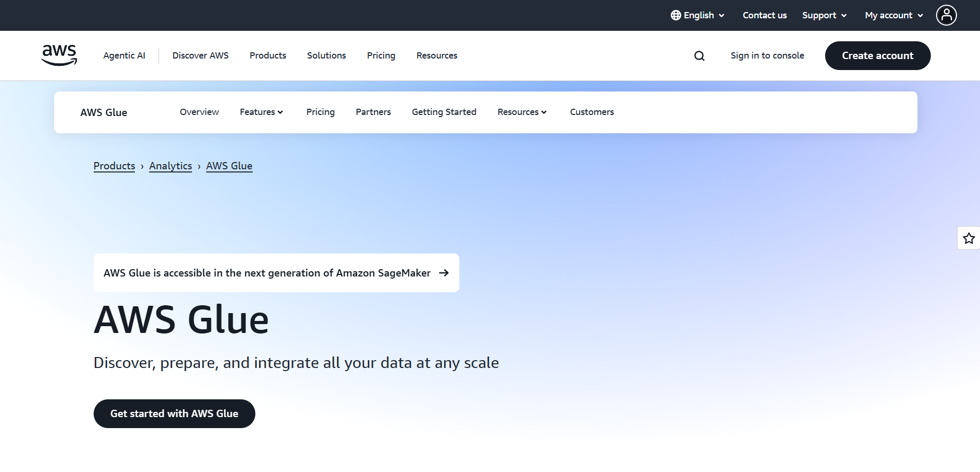Open the Solutions menu
Image resolution: width=980 pixels, height=472 pixels.
pyautogui.click(x=326, y=55)
